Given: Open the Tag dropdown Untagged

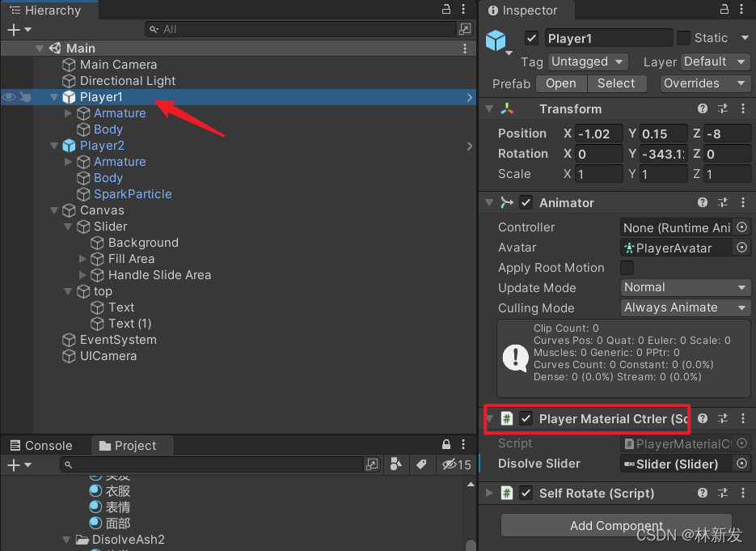Looking at the screenshot, I should (x=588, y=61).
